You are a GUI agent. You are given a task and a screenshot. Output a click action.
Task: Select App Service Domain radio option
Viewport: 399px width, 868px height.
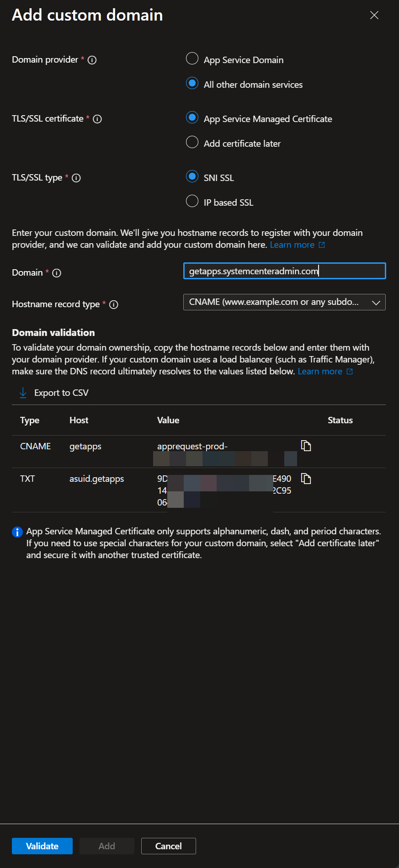tap(192, 59)
